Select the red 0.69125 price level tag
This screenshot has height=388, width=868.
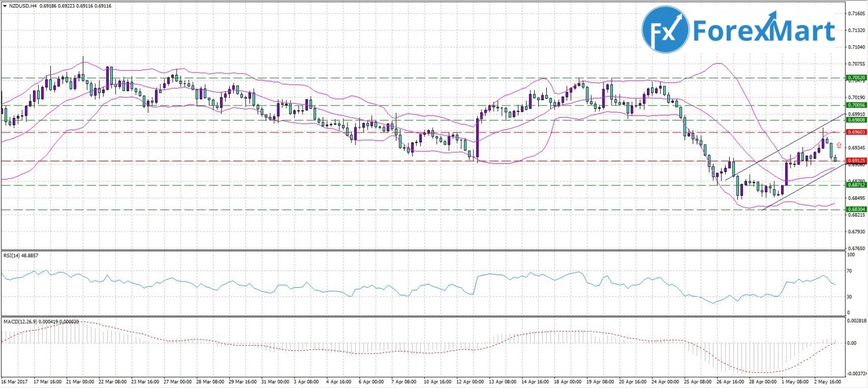coord(856,160)
